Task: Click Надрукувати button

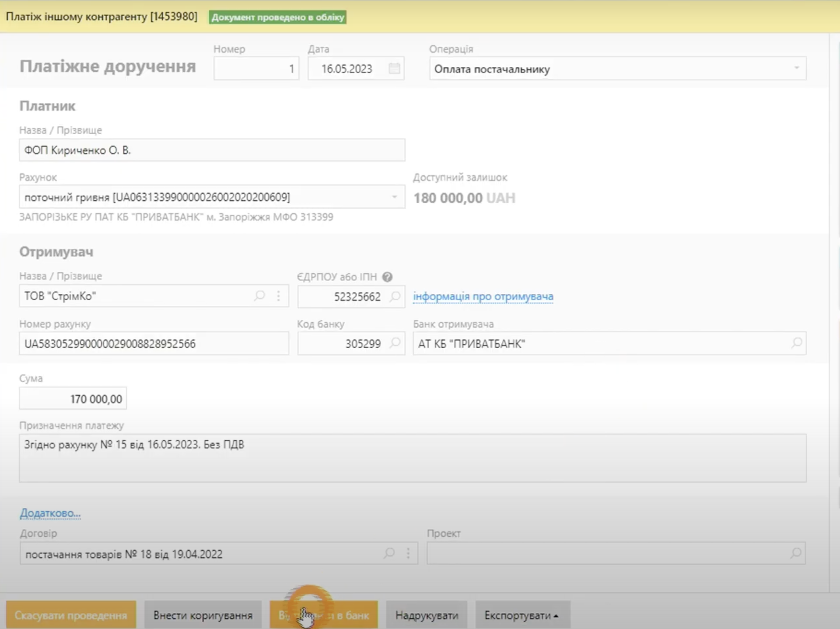Action: (x=427, y=615)
